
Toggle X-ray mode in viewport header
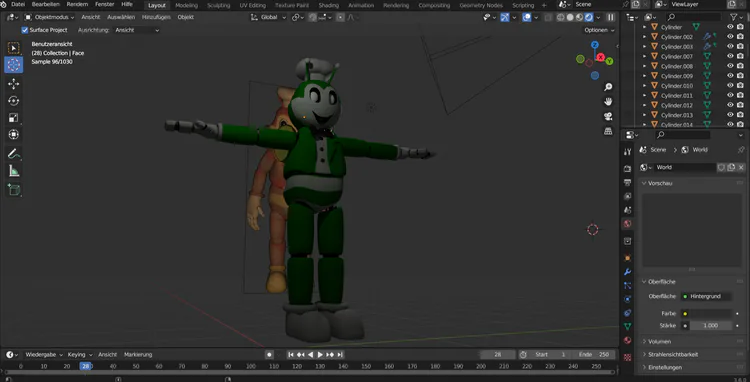coord(548,17)
